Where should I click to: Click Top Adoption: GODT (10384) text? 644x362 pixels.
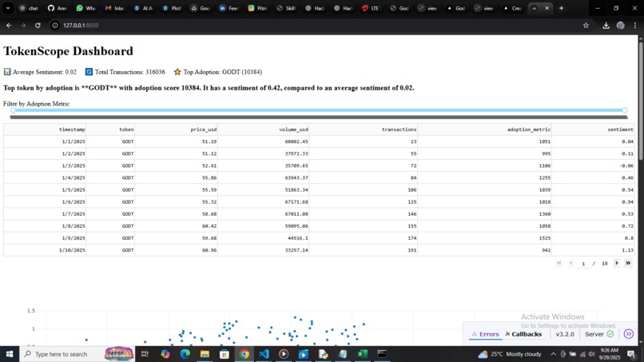223,72
